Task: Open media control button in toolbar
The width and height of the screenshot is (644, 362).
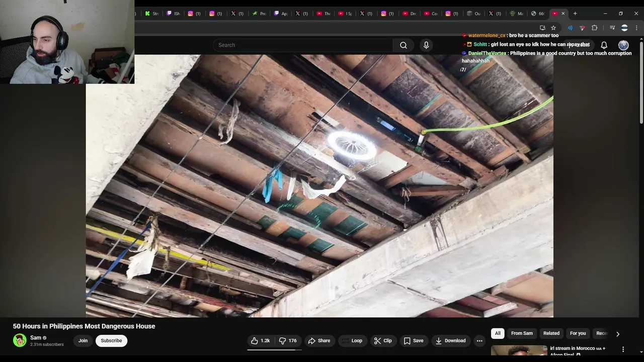Action: 612,28
